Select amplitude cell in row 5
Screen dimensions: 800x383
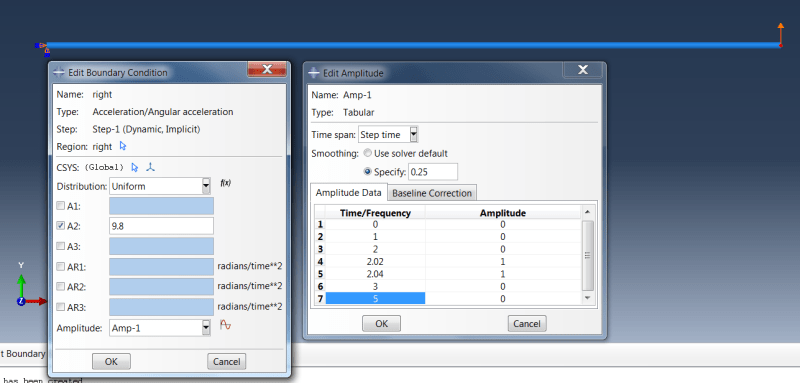[503, 274]
